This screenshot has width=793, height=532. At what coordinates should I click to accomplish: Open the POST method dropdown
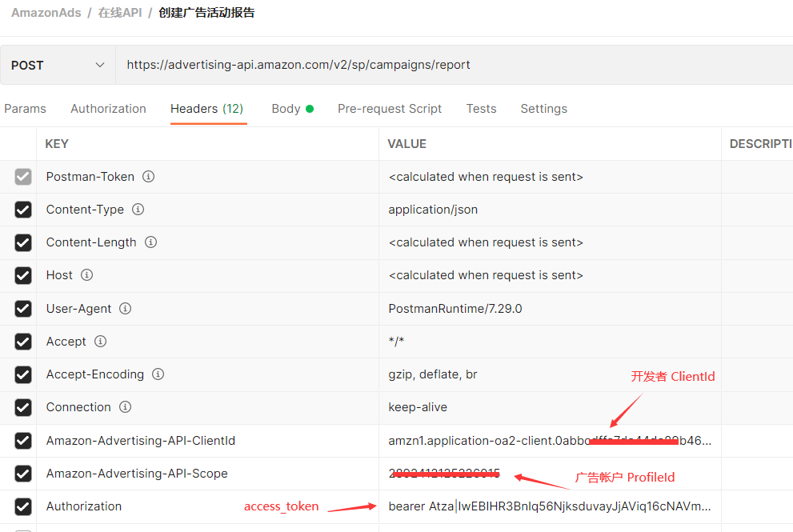[x=58, y=66]
